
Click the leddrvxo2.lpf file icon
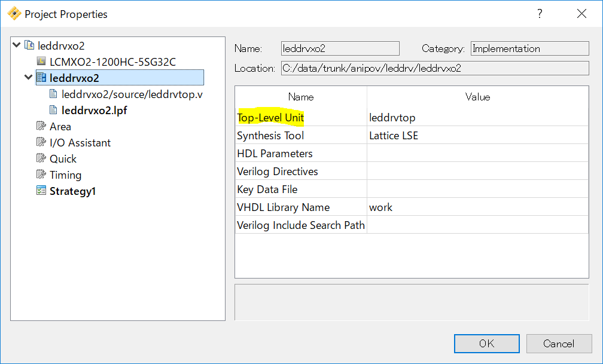coord(53,110)
